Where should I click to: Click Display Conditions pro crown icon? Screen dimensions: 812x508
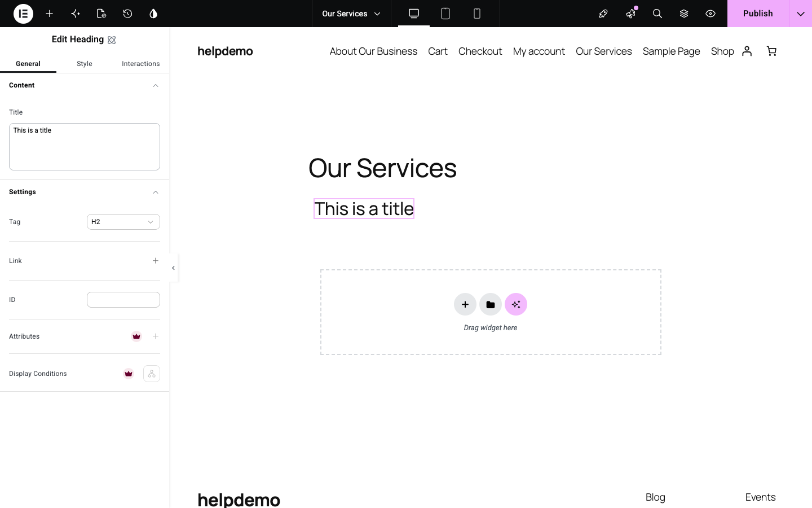129,374
